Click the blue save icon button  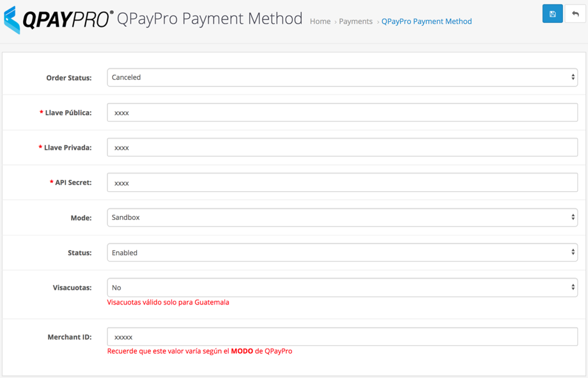coord(552,14)
